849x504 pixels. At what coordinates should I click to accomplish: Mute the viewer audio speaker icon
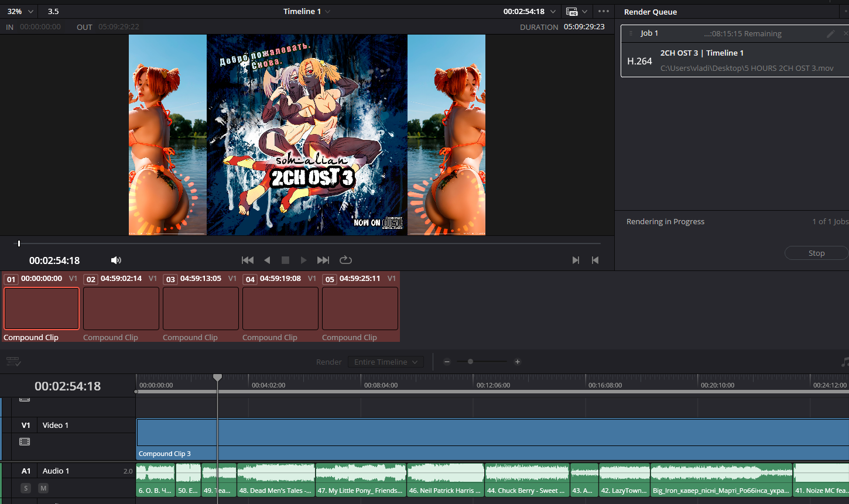pyautogui.click(x=116, y=260)
